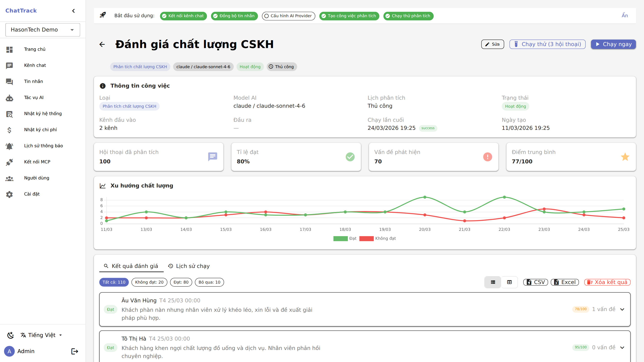Open Nhật ký chi phí dollar icon
The image size is (644, 362).
9,130
